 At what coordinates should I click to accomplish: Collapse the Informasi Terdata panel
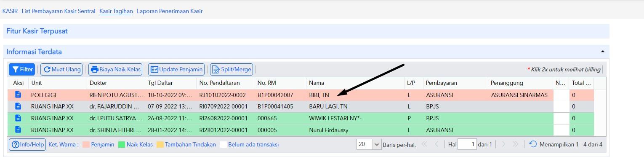[x=602, y=51]
